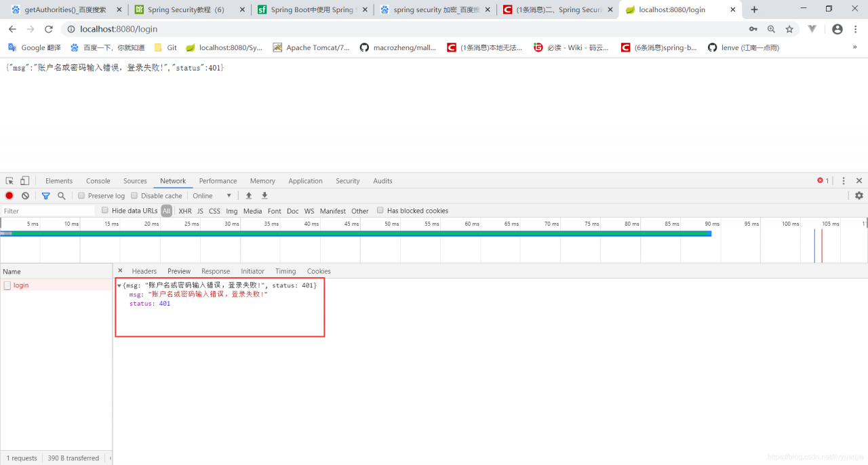This screenshot has height=465, width=868.
Task: Show the request Cookies tab
Action: [319, 271]
